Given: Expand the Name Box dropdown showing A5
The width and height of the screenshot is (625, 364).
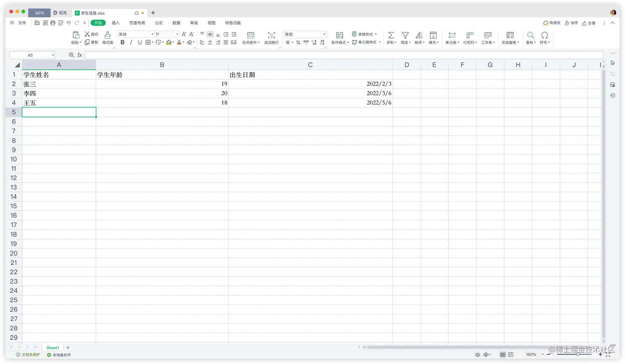Looking at the screenshot, I should [53, 55].
